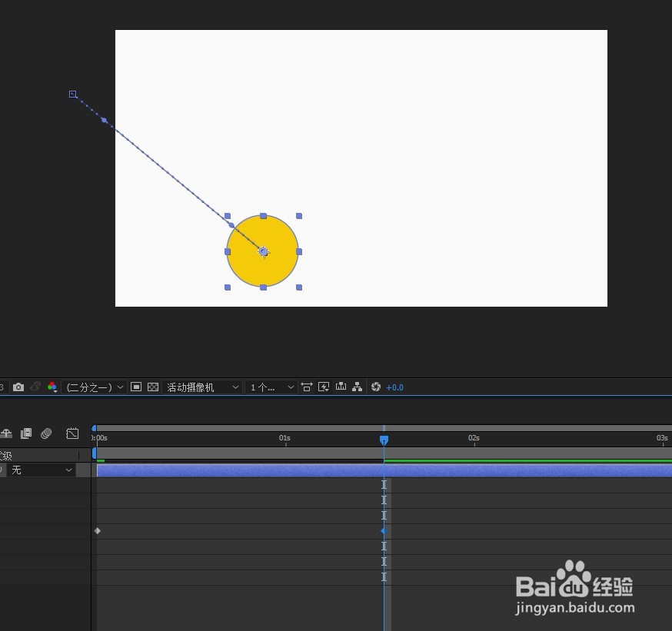Toggle the region of interest icon
This screenshot has width=672, height=631.
pyautogui.click(x=136, y=387)
